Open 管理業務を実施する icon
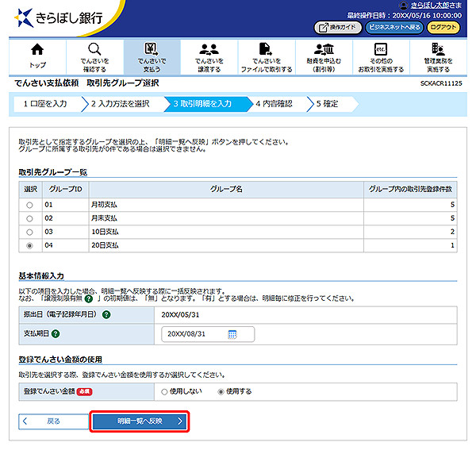The image size is (476, 450). pos(438,50)
